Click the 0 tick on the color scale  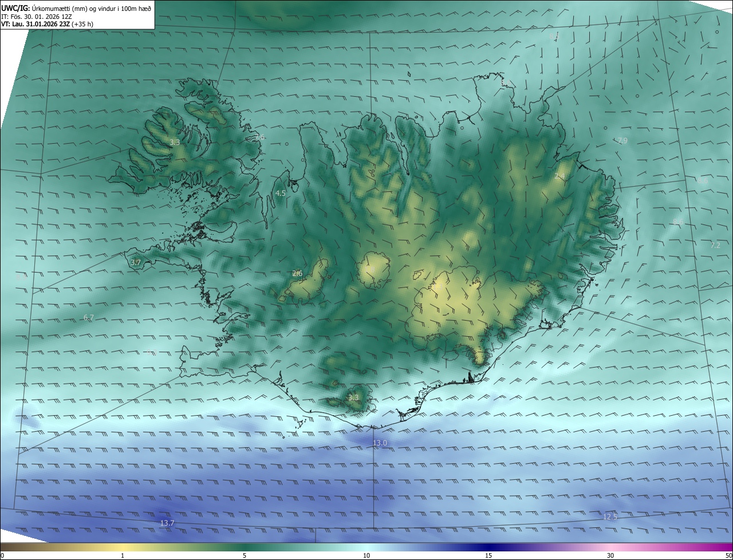pos(2,555)
